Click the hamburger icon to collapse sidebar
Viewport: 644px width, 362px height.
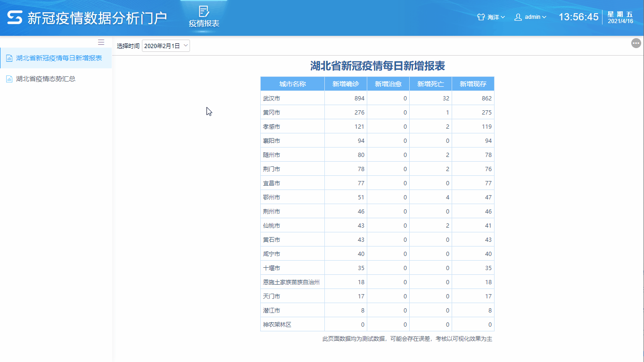point(101,42)
